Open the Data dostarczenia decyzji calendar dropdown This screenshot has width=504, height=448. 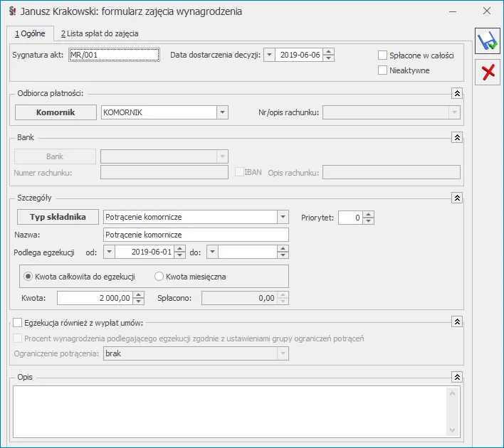click(x=269, y=55)
